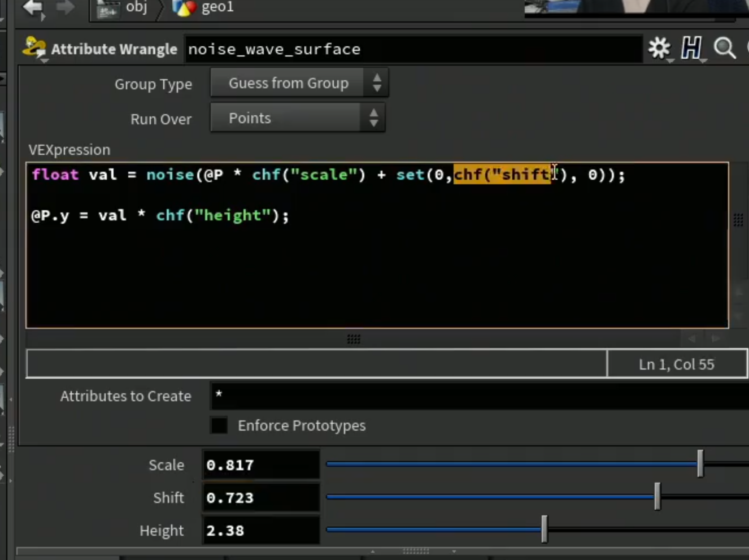Open the Group Type dropdown
Screen dimensions: 749x560
tap(299, 83)
